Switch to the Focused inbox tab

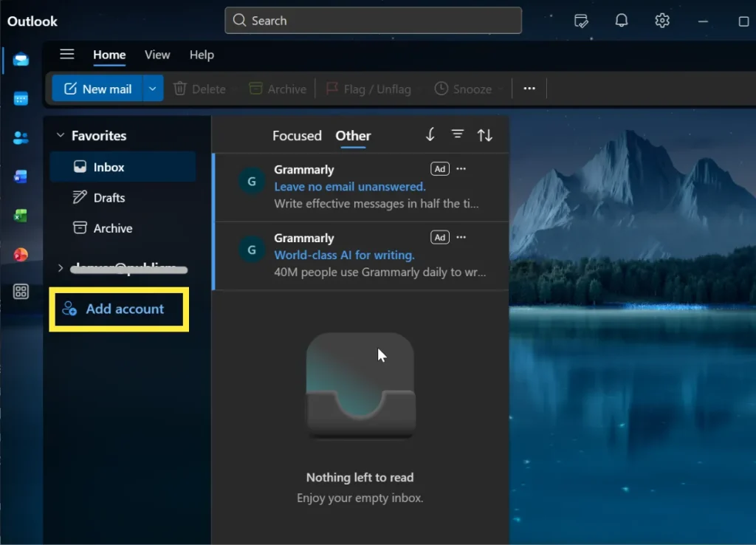pyautogui.click(x=297, y=136)
